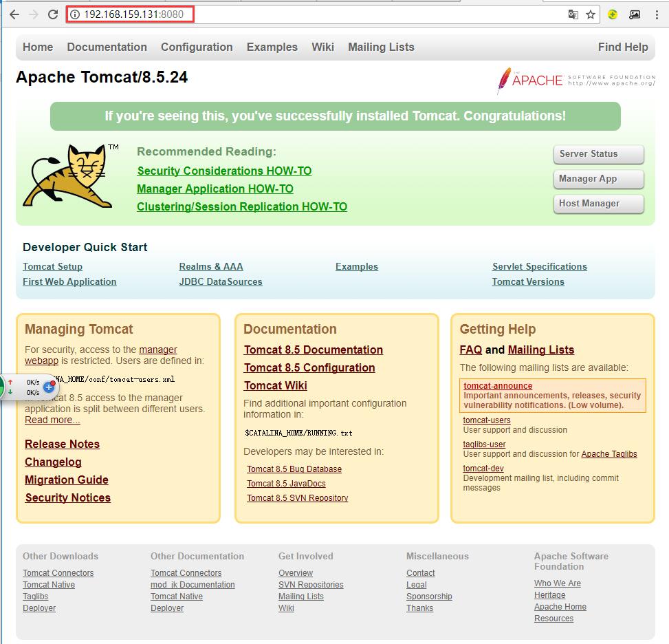Open the site information icon in address bar
669x644 pixels.
click(x=75, y=14)
